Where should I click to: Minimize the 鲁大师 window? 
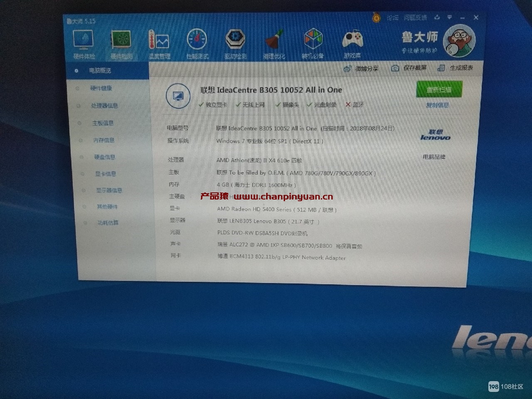click(x=463, y=18)
